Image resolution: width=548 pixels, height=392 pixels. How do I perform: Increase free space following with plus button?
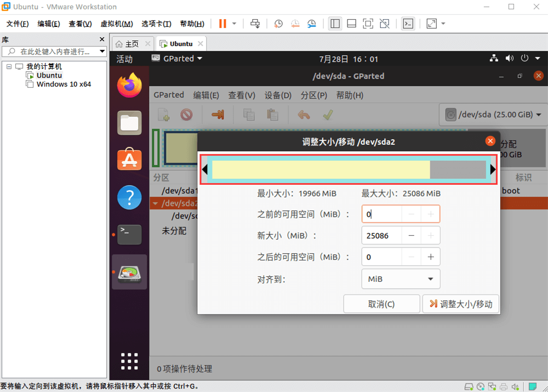click(x=431, y=257)
